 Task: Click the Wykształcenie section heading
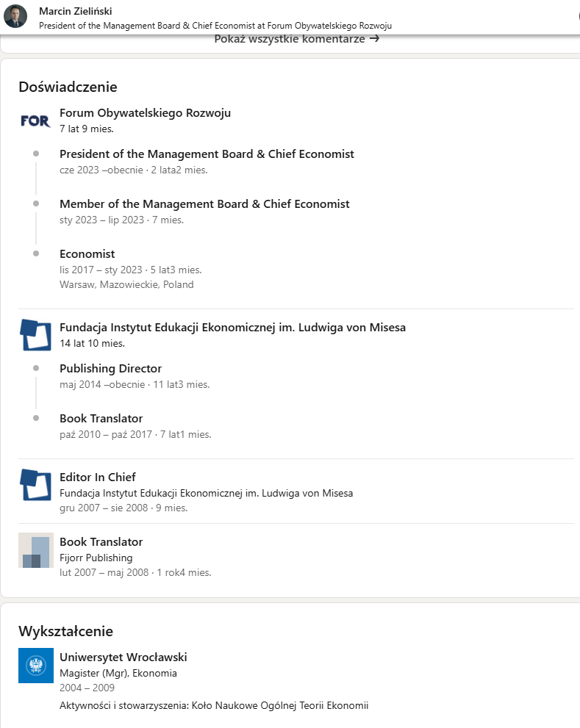[65, 631]
